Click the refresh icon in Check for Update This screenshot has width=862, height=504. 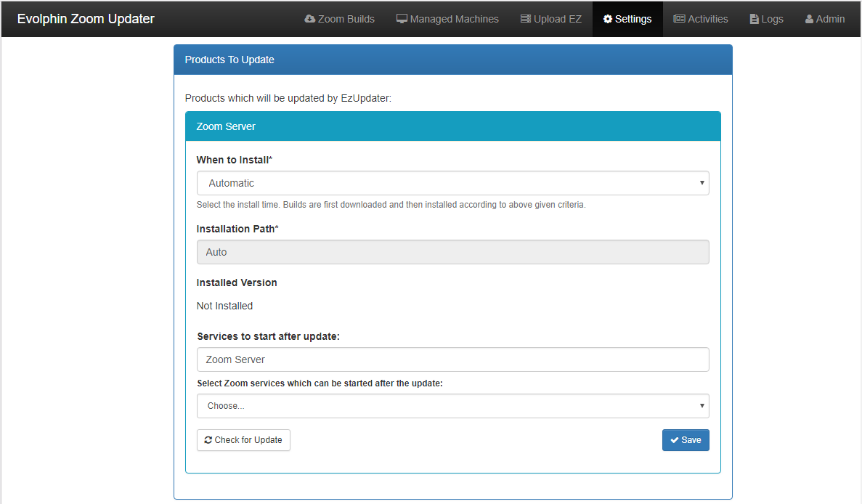(208, 439)
